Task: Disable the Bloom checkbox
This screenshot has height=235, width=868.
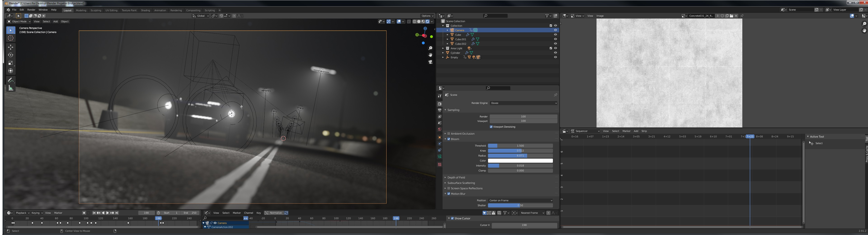Action: [x=448, y=139]
